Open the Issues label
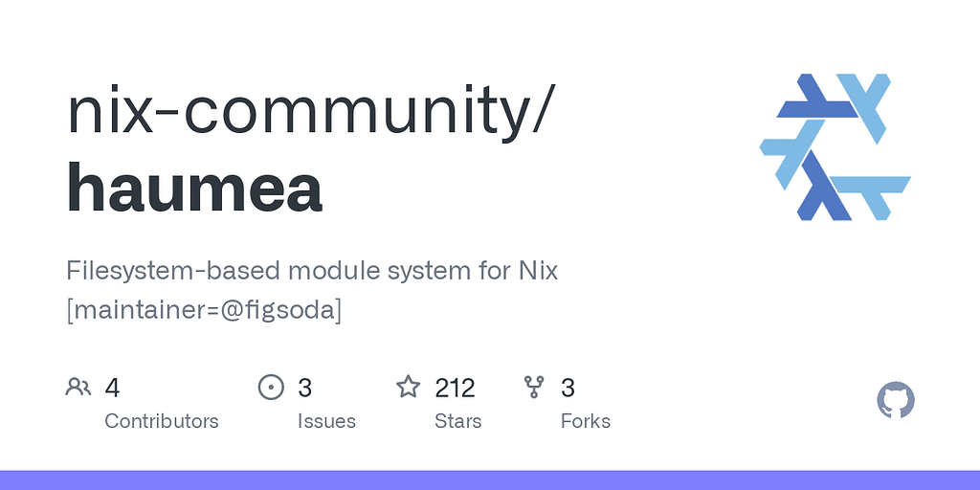Viewport: 980px width, 490px height. [326, 421]
